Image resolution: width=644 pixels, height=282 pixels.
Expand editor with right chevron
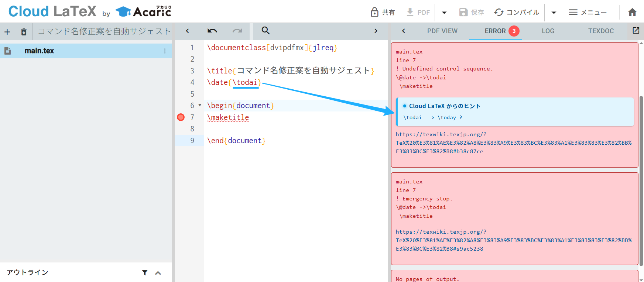coord(376,31)
